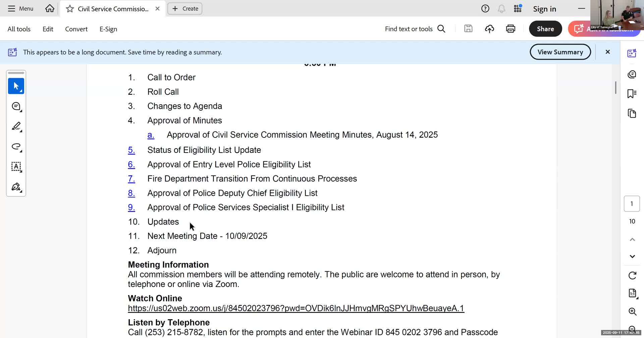Click the 'Listen by Telephone' heading
This screenshot has width=644, height=338.
coord(169,323)
